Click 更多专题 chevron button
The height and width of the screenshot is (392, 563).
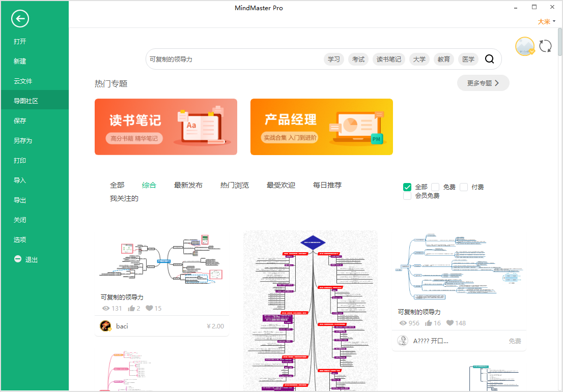483,83
